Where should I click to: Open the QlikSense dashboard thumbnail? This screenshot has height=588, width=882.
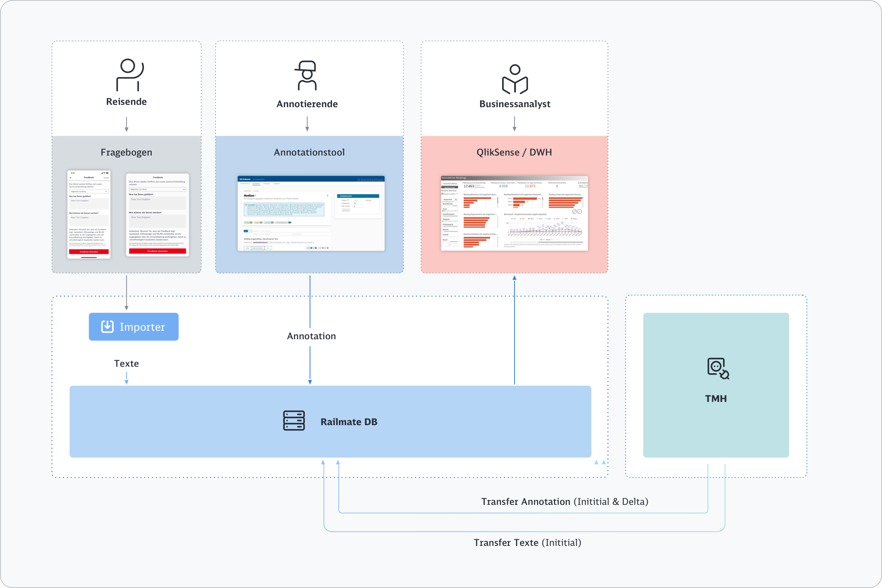tap(514, 213)
